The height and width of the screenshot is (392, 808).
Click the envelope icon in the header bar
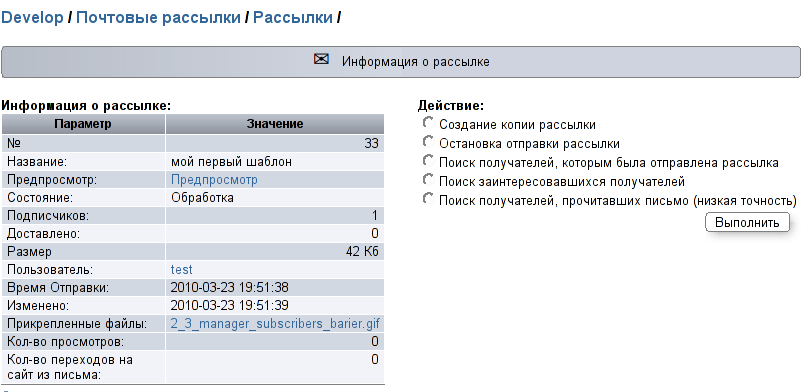point(321,59)
